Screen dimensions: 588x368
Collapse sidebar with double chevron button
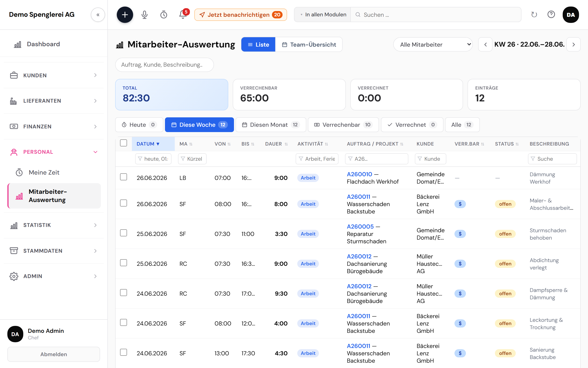click(x=98, y=15)
